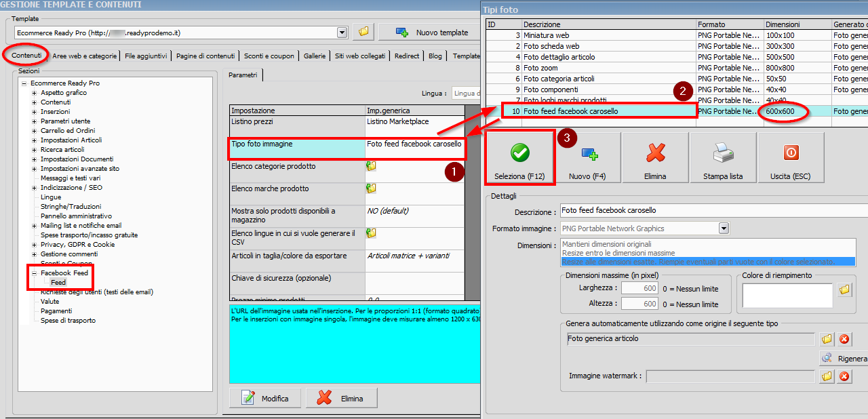868x419 pixels.
Task: Open folder icon in Elenco marche prodotto row
Action: [x=371, y=188]
